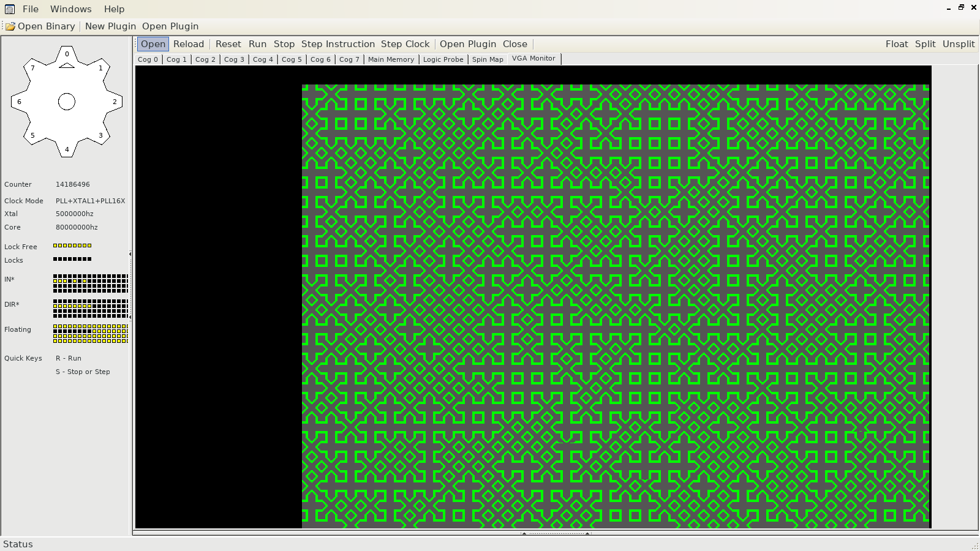Switch to the Logic Probe tab

click(443, 59)
